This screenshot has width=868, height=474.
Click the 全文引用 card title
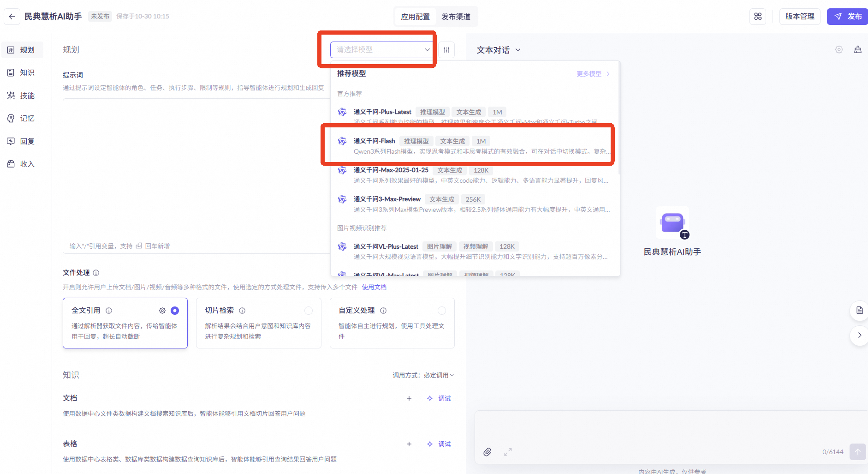pyautogui.click(x=86, y=311)
